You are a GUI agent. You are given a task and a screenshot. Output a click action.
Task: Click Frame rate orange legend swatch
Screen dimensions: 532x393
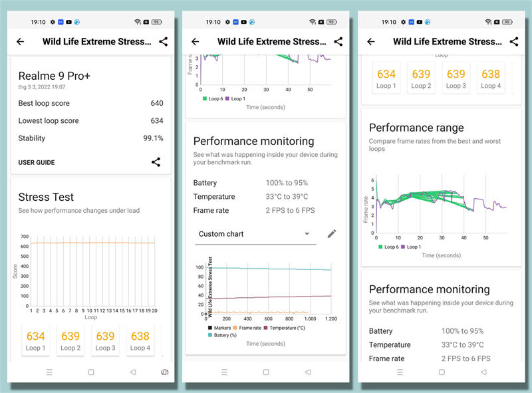click(x=235, y=328)
